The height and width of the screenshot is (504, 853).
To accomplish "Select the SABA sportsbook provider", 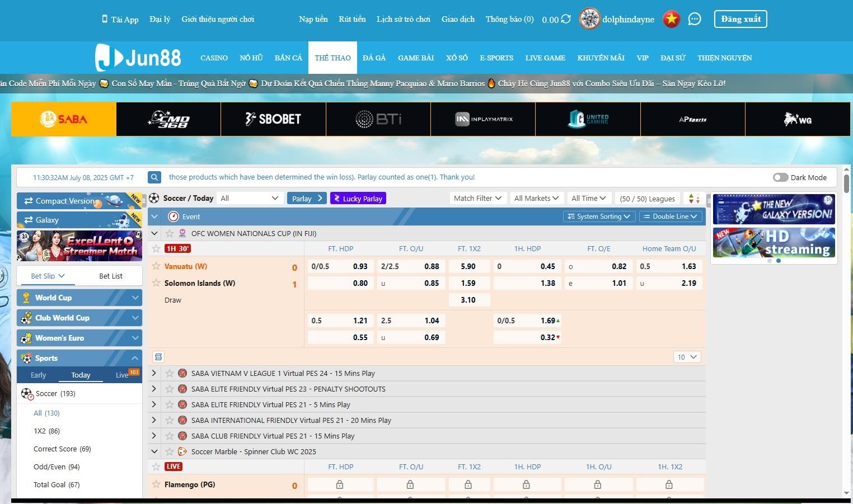I will pos(64,119).
